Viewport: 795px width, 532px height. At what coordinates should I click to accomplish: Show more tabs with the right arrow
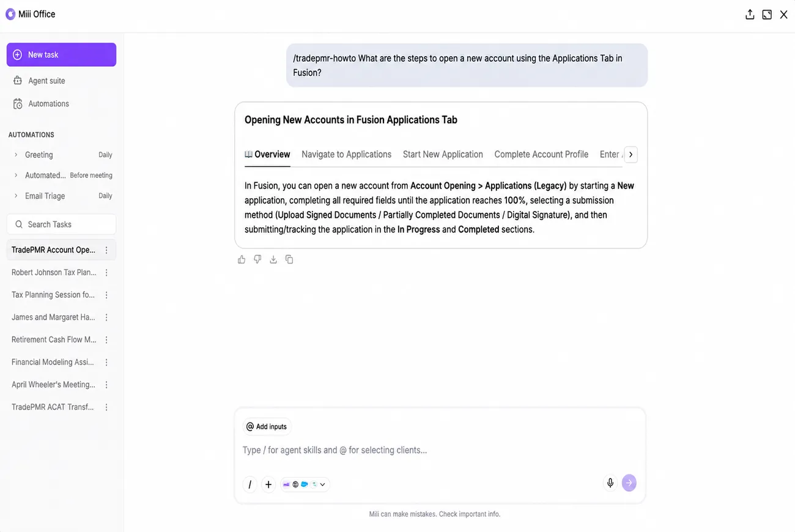click(630, 155)
